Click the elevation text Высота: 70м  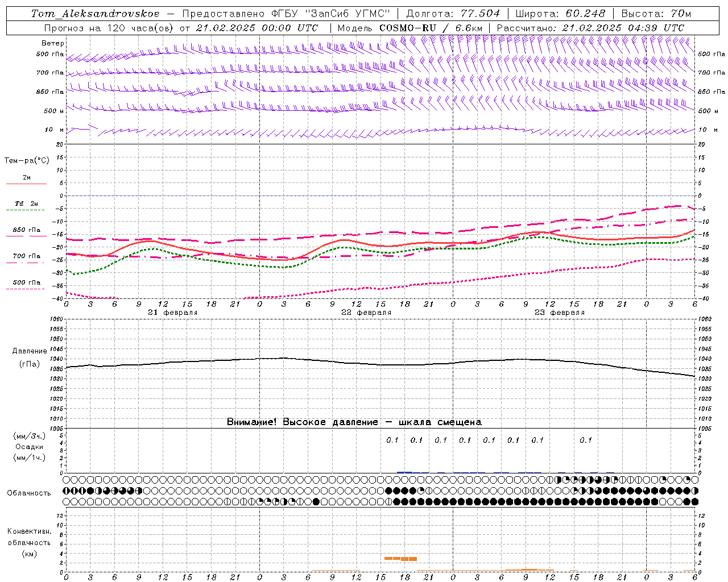656,14
